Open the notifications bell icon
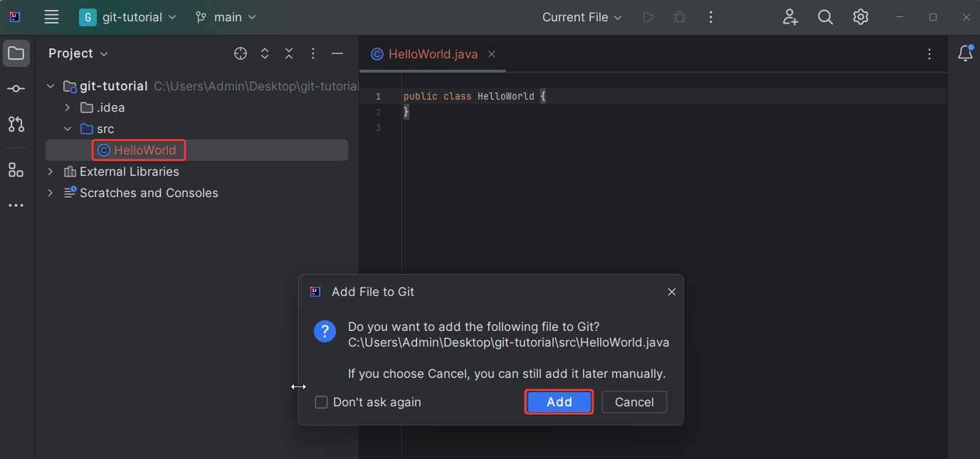 pyautogui.click(x=965, y=53)
